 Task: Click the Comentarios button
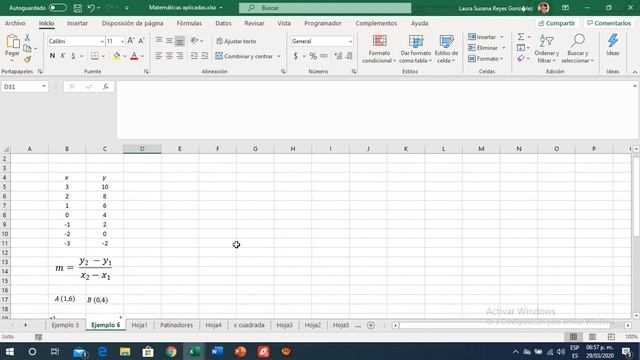(609, 23)
